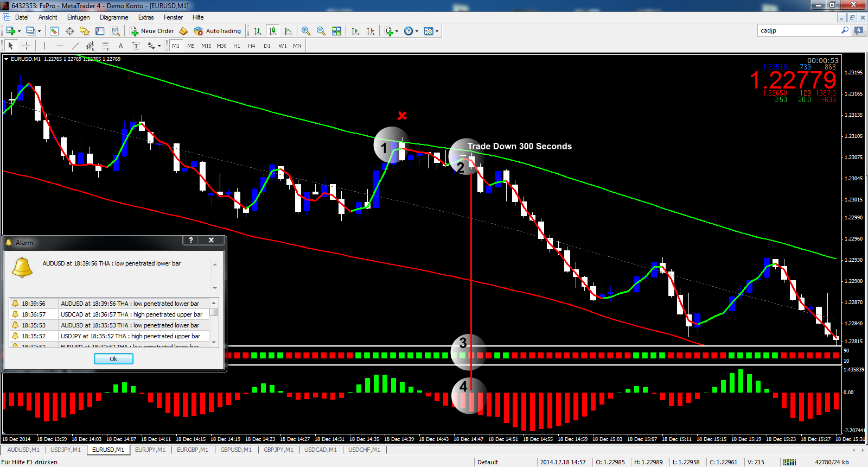Click the search magnifier icon
The width and height of the screenshot is (868, 467).
(x=845, y=30)
